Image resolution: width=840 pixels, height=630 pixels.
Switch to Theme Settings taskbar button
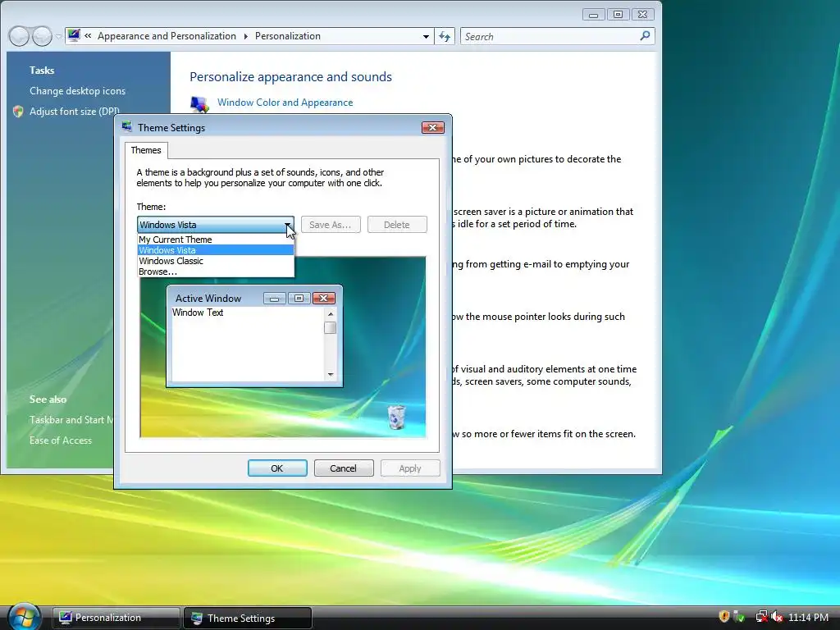tap(248, 619)
